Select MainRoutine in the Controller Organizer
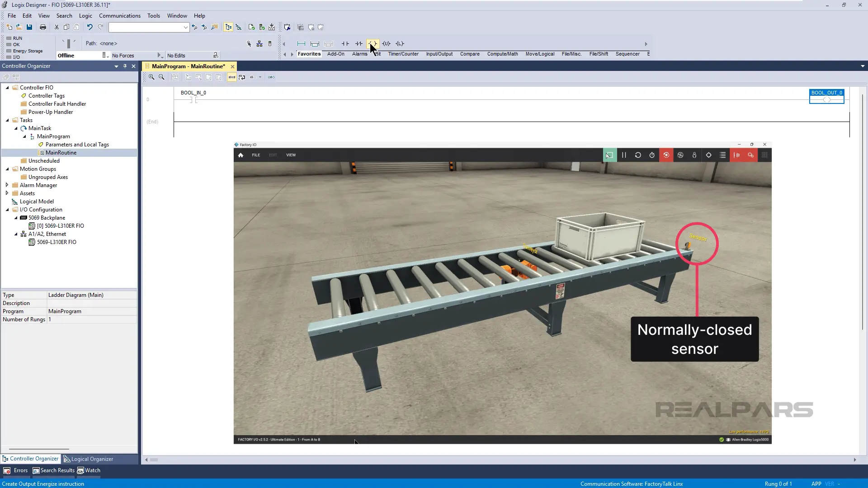Image resolution: width=868 pixels, height=488 pixels. tap(61, 153)
